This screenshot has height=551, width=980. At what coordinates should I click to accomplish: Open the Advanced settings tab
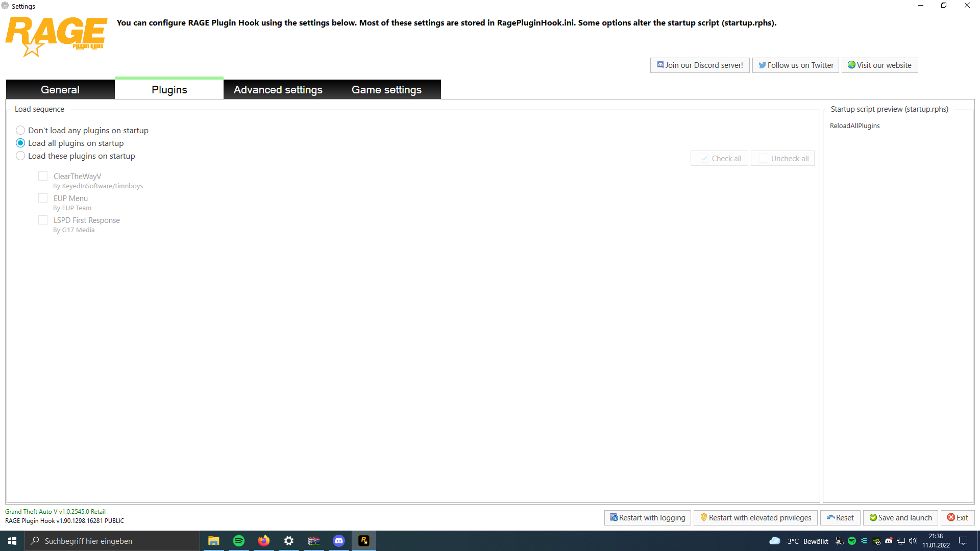point(278,90)
